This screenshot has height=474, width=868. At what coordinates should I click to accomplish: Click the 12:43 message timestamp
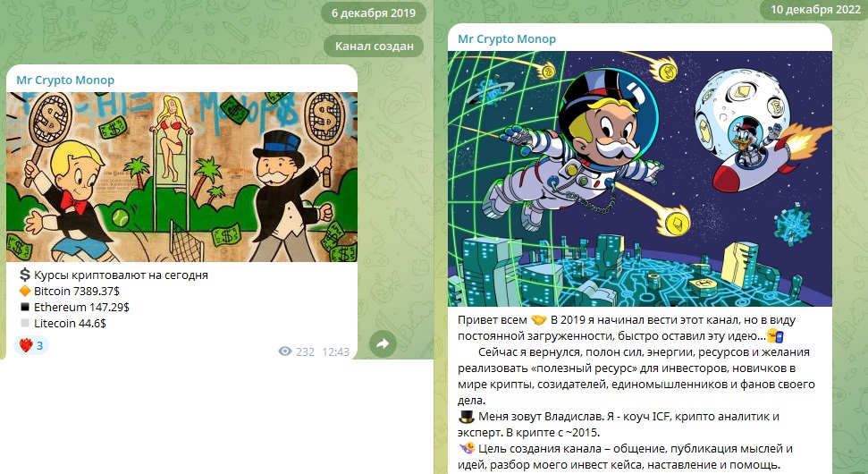[335, 351]
